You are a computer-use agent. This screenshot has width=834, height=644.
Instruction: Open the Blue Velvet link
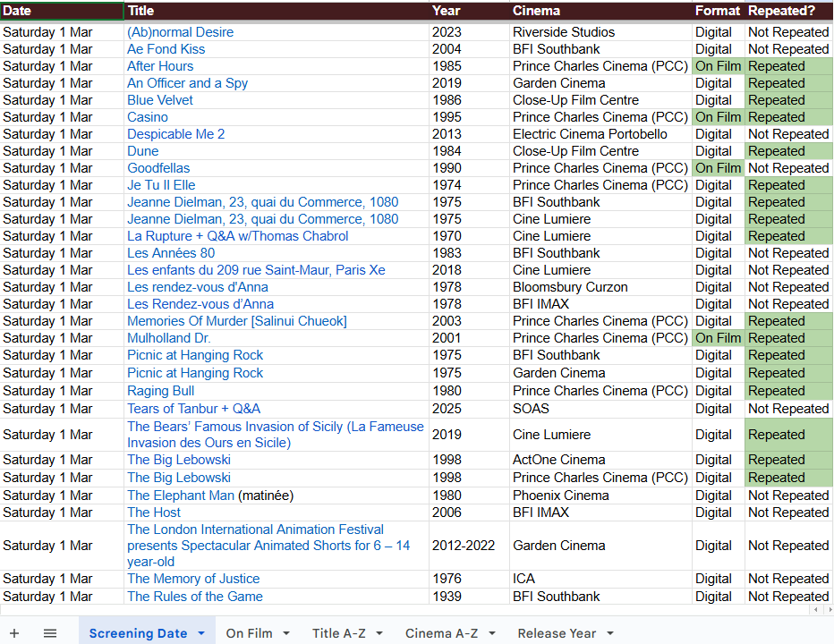click(159, 100)
